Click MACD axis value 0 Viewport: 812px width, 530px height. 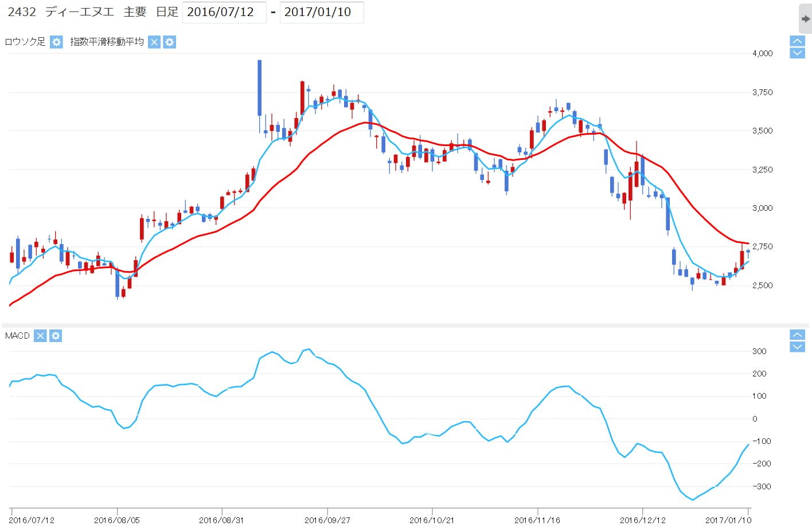(755, 419)
